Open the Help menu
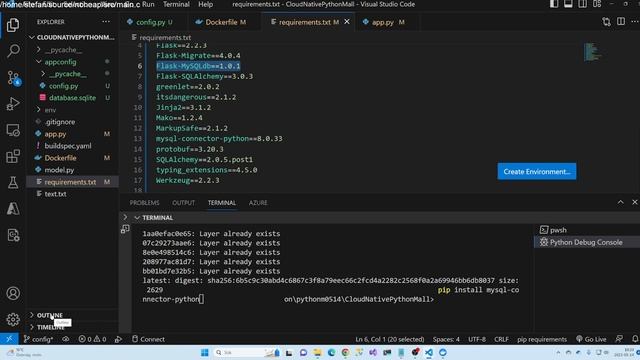Screen dimensions: 640x360 point(205,4)
